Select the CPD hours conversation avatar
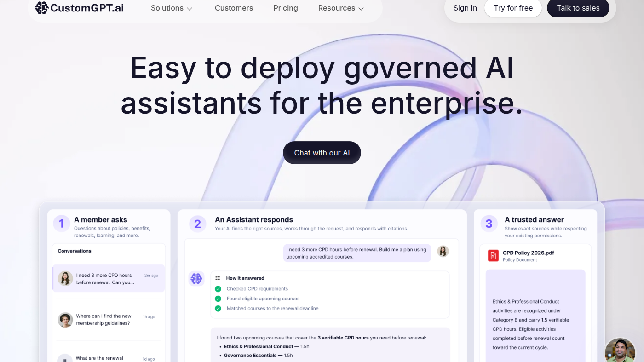This screenshot has width=644, height=362. pos(65,278)
